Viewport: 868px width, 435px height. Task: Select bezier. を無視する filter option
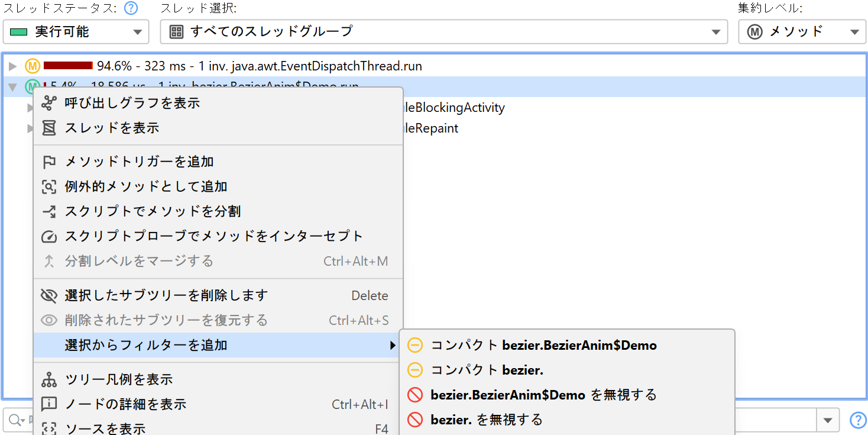[486, 420]
